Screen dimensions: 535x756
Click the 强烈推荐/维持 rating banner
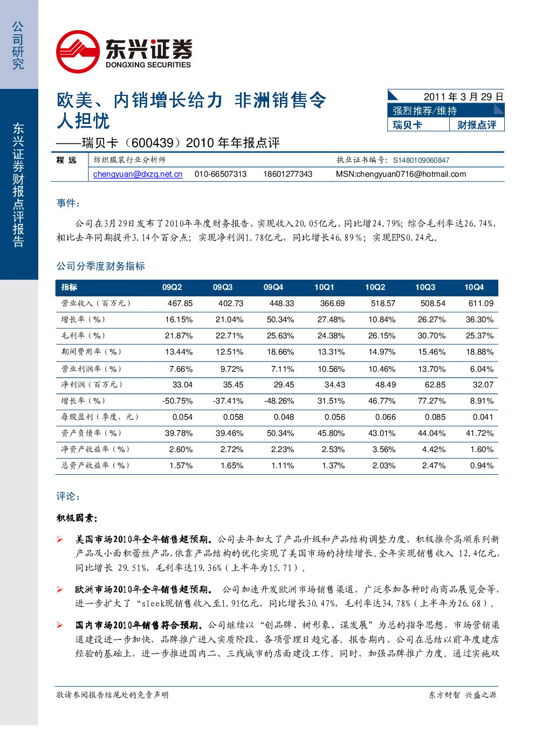[x=445, y=110]
